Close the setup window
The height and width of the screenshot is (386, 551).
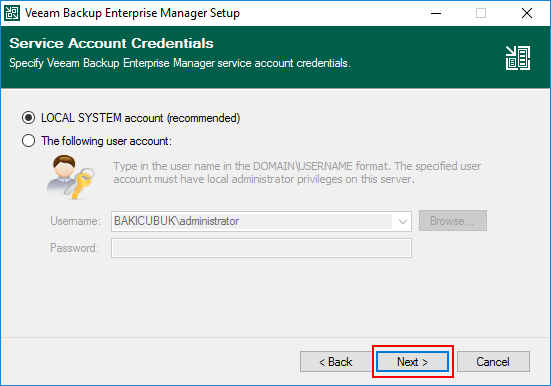pyautogui.click(x=527, y=13)
